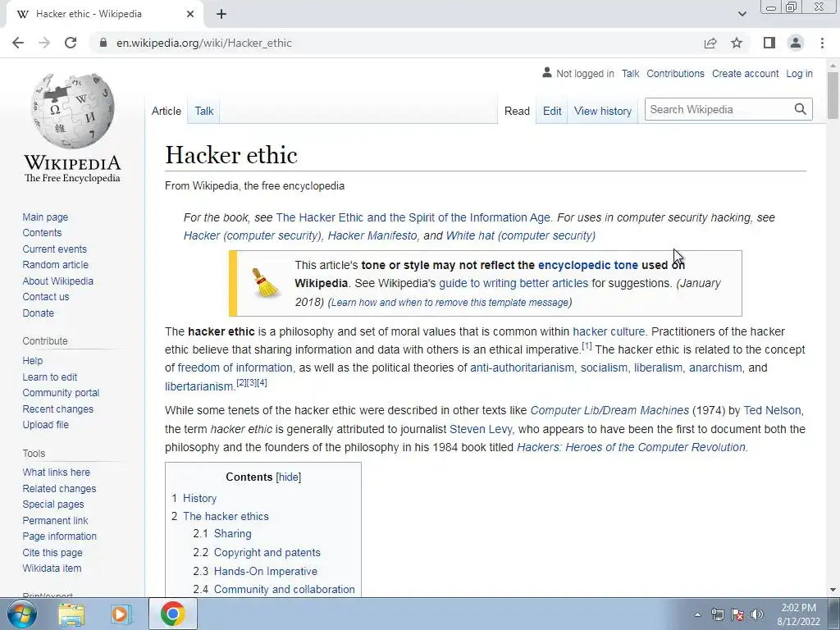This screenshot has width=840, height=630.
Task: Open Cite this page in Tools
Action: point(52,552)
